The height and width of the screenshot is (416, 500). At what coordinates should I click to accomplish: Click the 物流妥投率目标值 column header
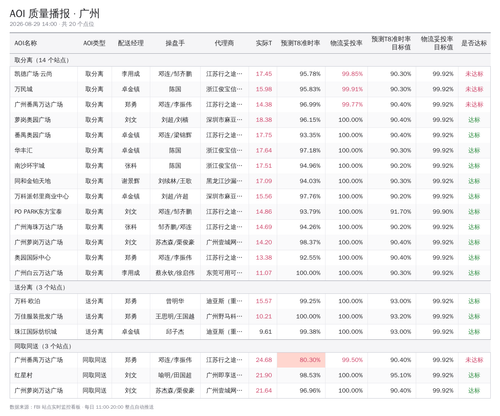[437, 43]
